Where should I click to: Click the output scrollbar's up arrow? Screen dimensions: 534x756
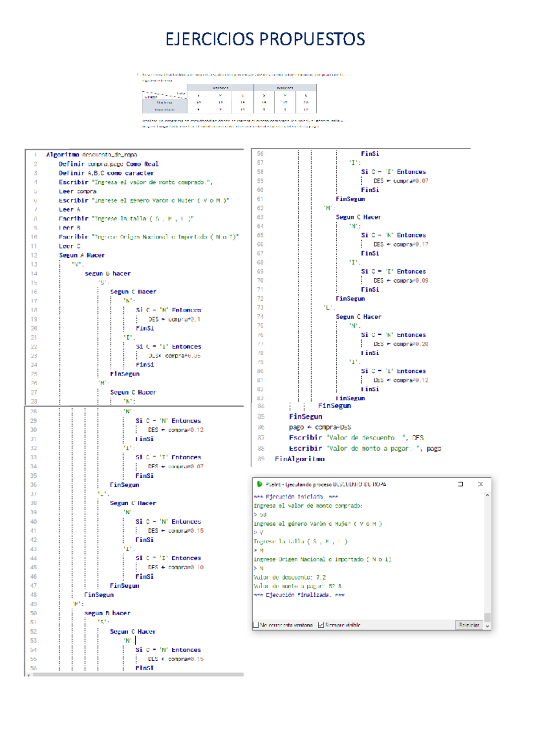point(487,495)
